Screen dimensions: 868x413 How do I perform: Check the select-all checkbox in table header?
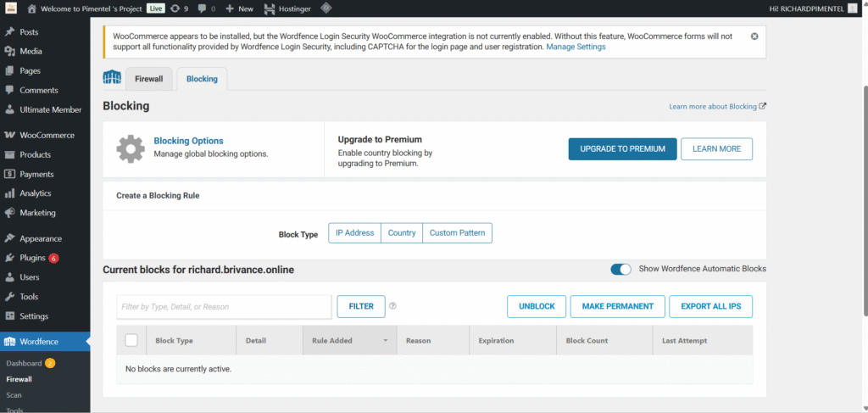131,340
